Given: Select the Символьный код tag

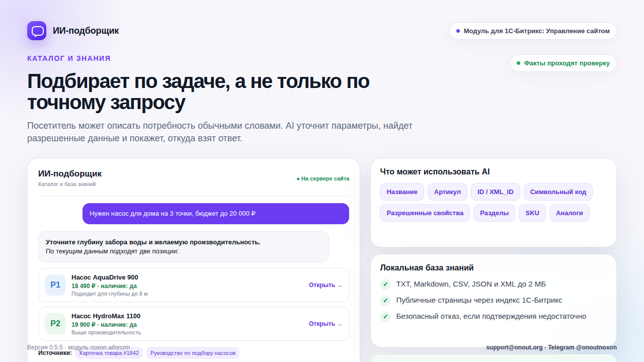Looking at the screenshot, I should (558, 192).
